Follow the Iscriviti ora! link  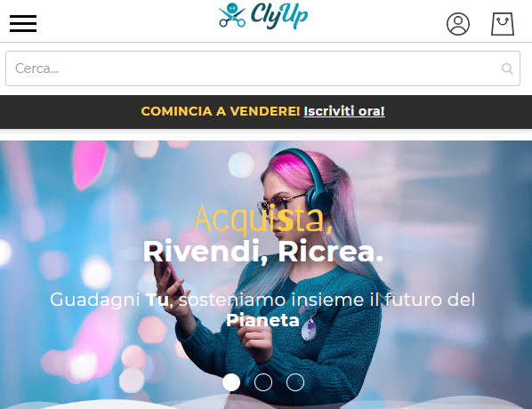click(x=344, y=111)
